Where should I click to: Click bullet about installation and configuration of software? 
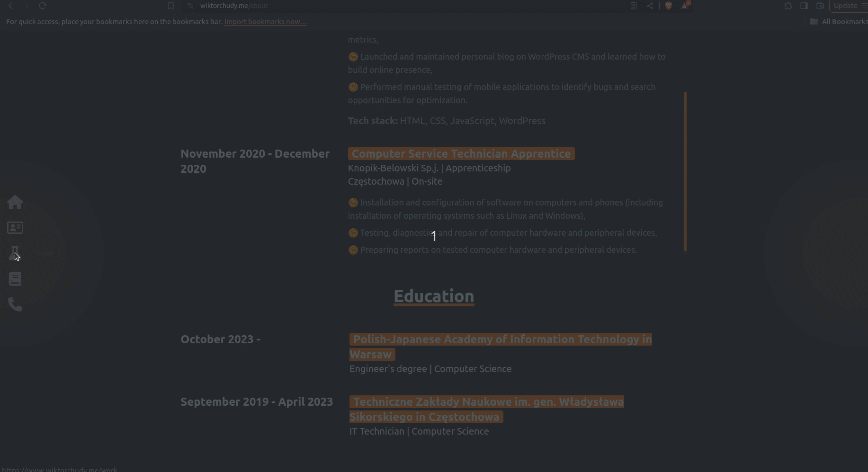505,209
